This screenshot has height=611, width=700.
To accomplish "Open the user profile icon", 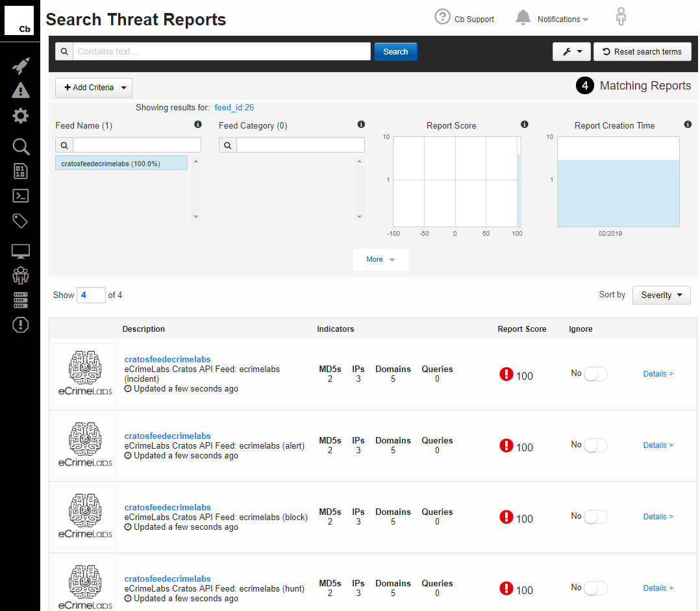I will pyautogui.click(x=621, y=17).
